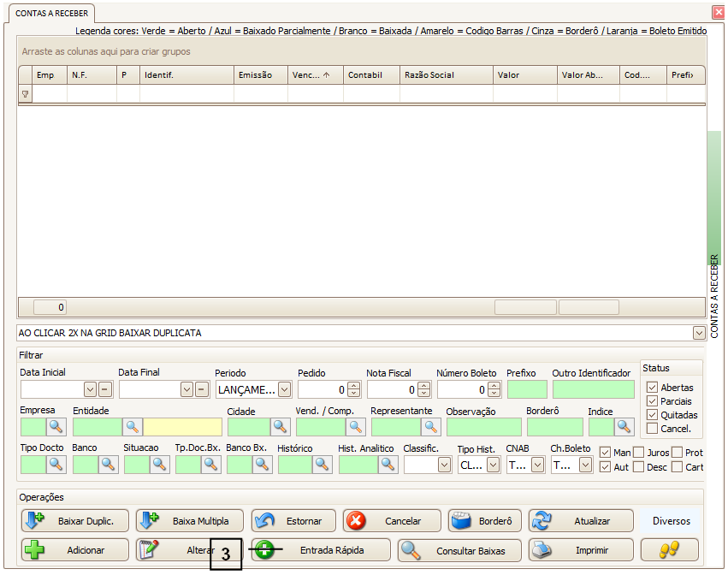Viewport: 728px width, 575px height.
Task: Expand the Periodo dropdown
Action: pos(284,389)
